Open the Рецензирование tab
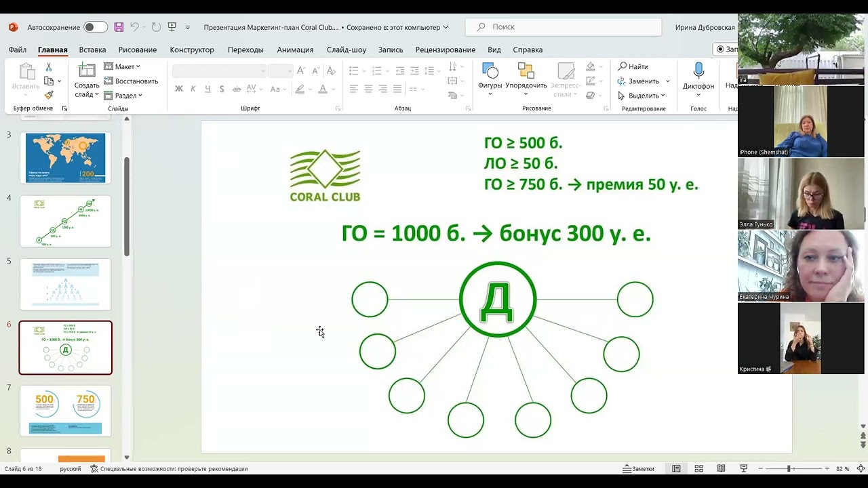The width and height of the screenshot is (868, 488). coord(446,49)
